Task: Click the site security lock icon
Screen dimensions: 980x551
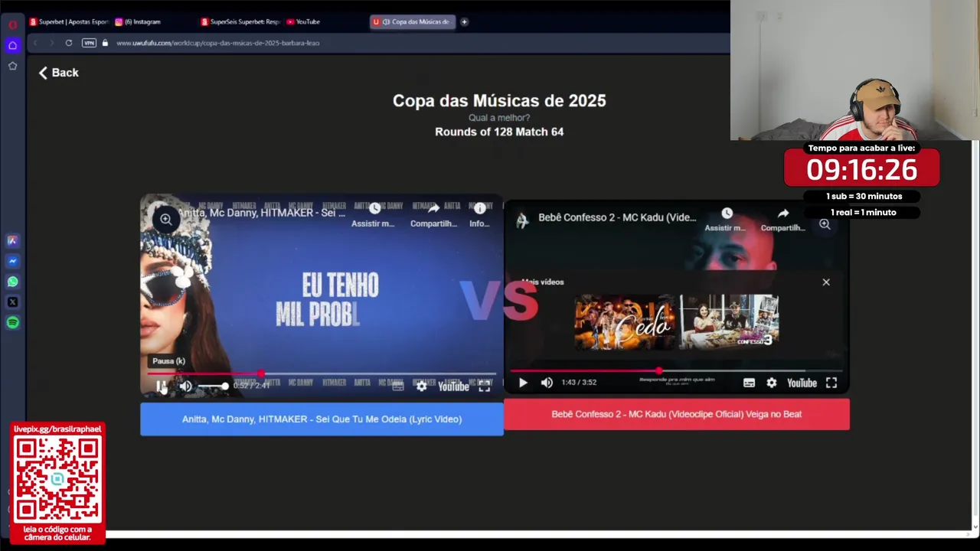Action: [105, 43]
